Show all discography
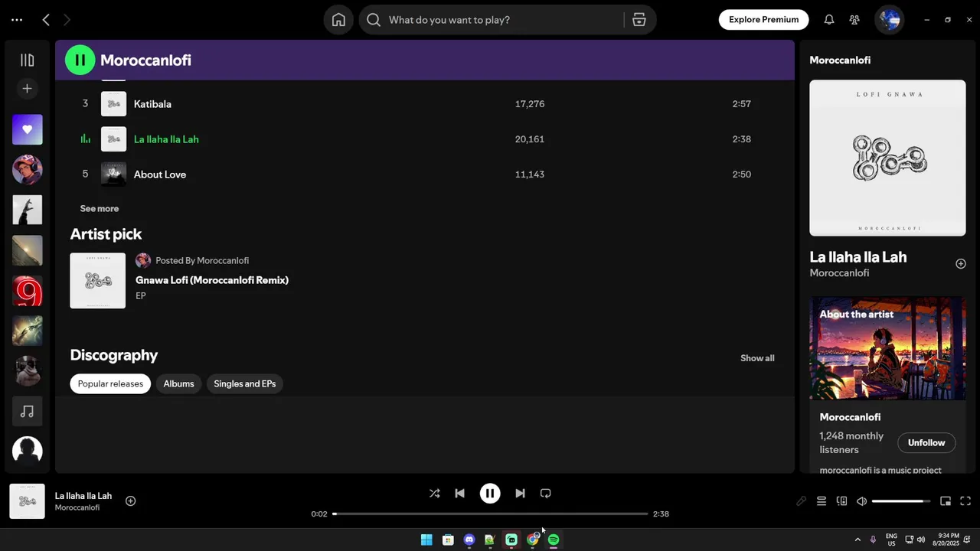This screenshot has height=551, width=980. [x=757, y=358]
